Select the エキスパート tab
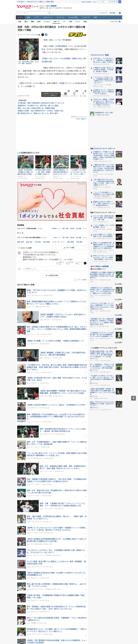This screenshot has width=138, height=644. (x=48, y=17)
